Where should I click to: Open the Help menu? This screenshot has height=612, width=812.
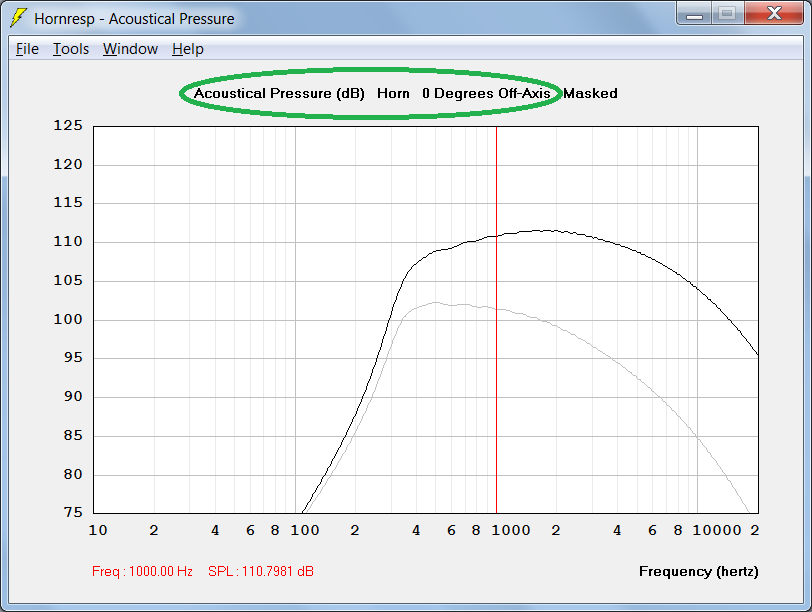(187, 49)
